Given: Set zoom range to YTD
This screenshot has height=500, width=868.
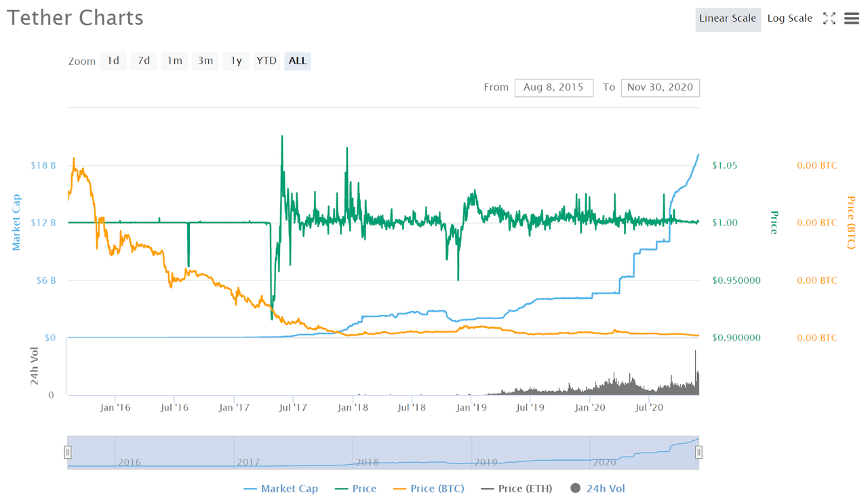Looking at the screenshot, I should tap(267, 60).
